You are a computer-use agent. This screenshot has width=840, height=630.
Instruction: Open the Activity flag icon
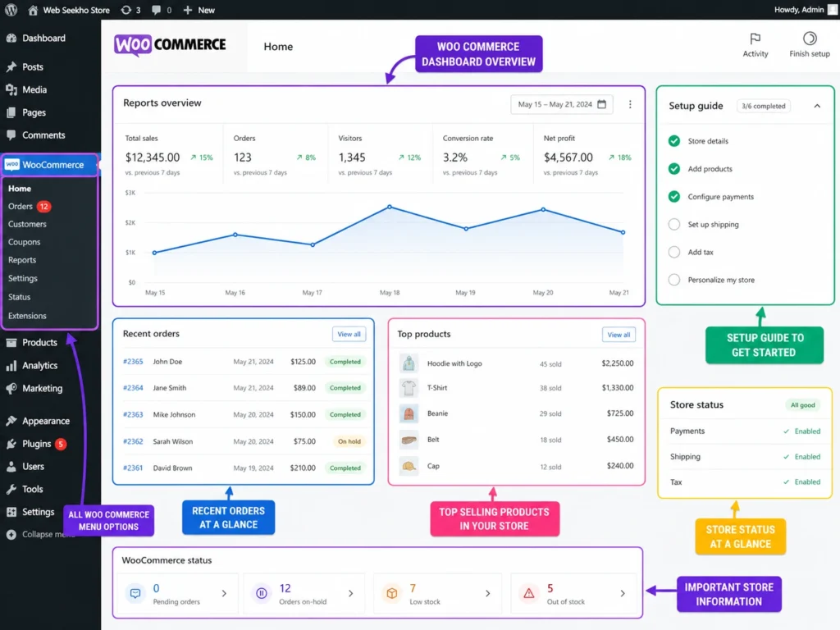[755, 39]
